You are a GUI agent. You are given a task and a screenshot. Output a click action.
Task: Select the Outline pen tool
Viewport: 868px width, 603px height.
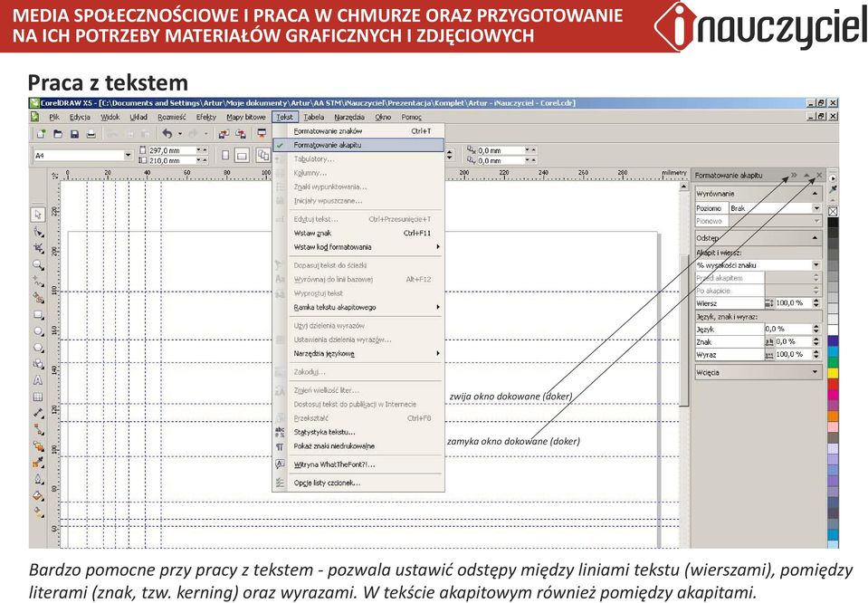pyautogui.click(x=38, y=479)
